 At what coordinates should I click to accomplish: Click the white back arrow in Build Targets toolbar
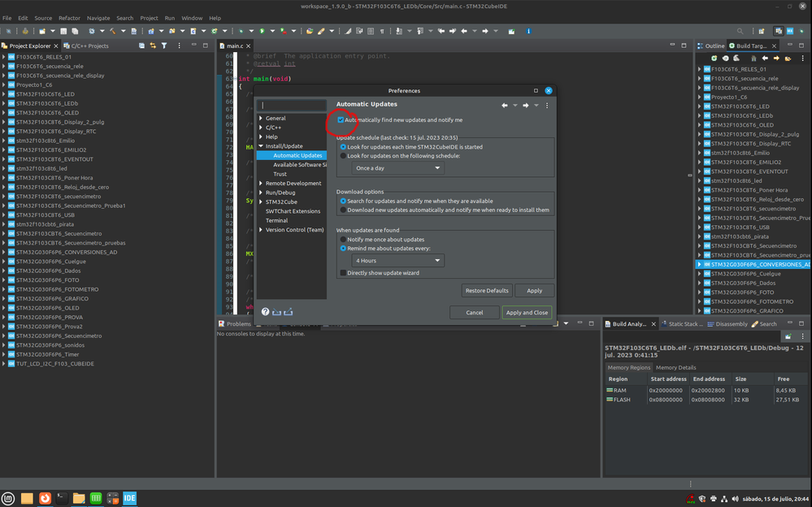click(765, 58)
